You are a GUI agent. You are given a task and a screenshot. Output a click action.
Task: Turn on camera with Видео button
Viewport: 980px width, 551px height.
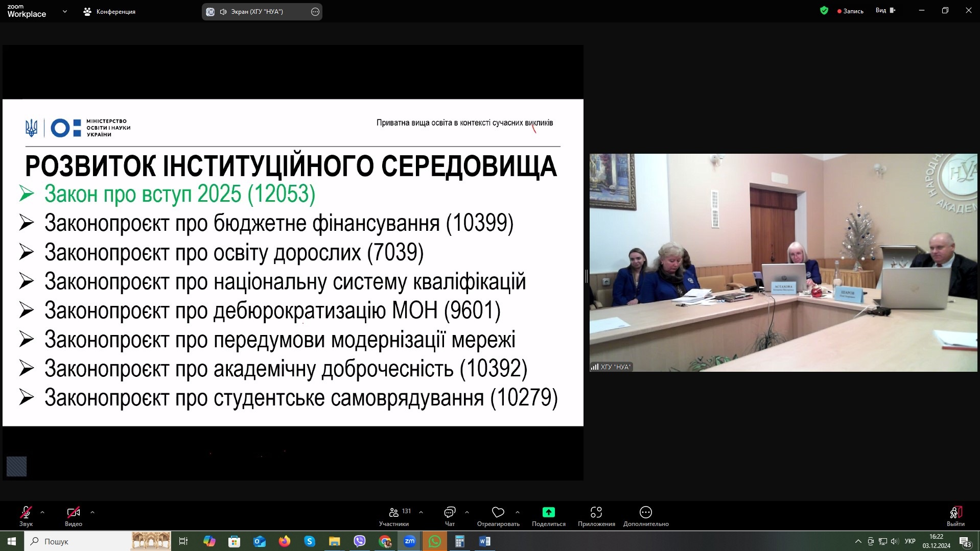[x=73, y=513]
